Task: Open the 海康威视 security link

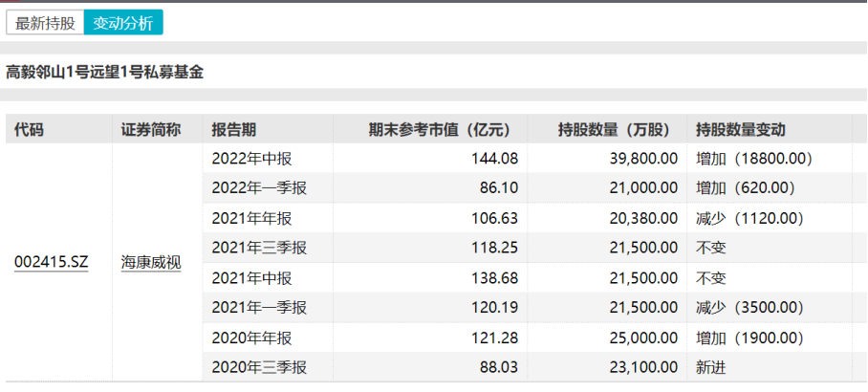Action: pyautogui.click(x=150, y=261)
